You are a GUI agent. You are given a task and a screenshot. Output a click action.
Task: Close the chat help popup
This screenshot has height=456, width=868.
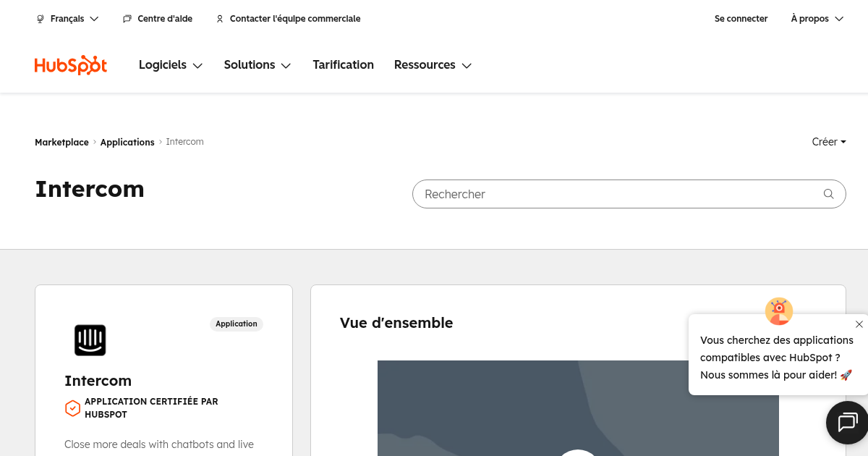click(x=859, y=324)
